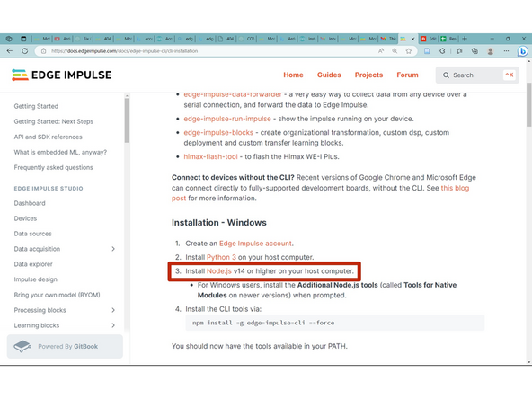
Task: Open Projects in top navigation
Action: pyautogui.click(x=368, y=75)
